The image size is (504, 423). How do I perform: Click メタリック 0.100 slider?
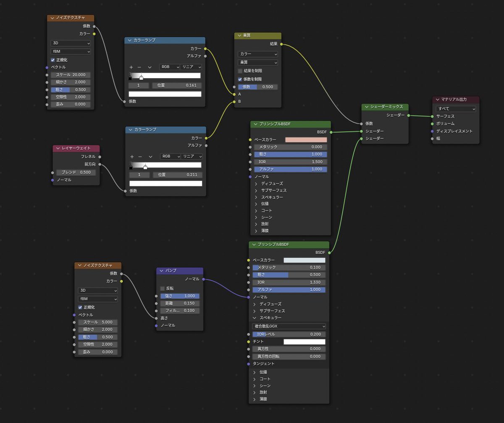pyautogui.click(x=289, y=267)
